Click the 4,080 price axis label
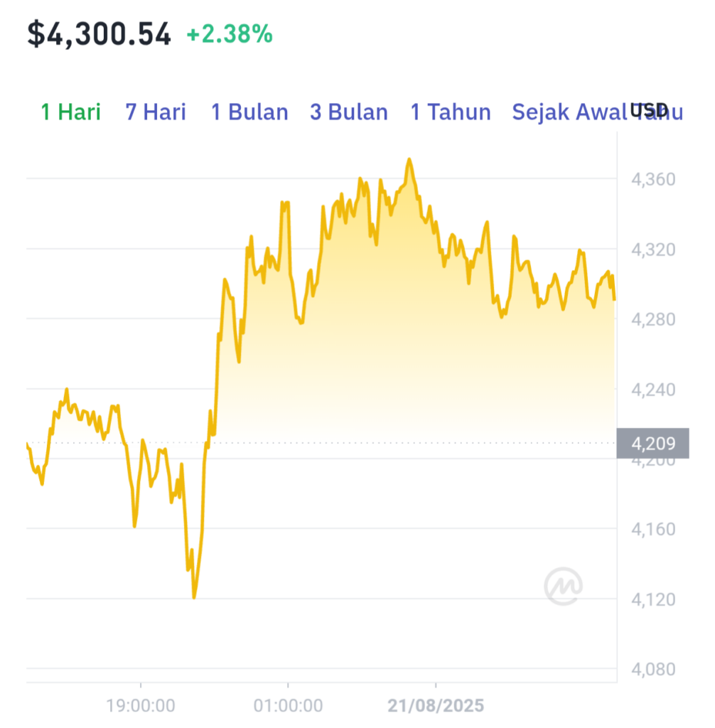715x728 pixels. pyautogui.click(x=652, y=669)
